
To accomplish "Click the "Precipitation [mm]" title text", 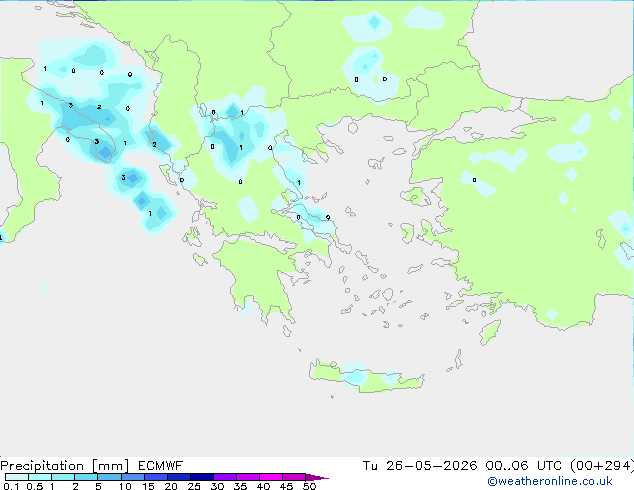I will tap(65, 466).
